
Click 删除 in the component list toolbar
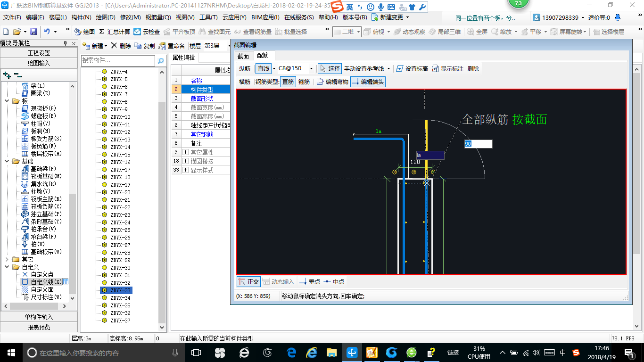tap(121, 46)
